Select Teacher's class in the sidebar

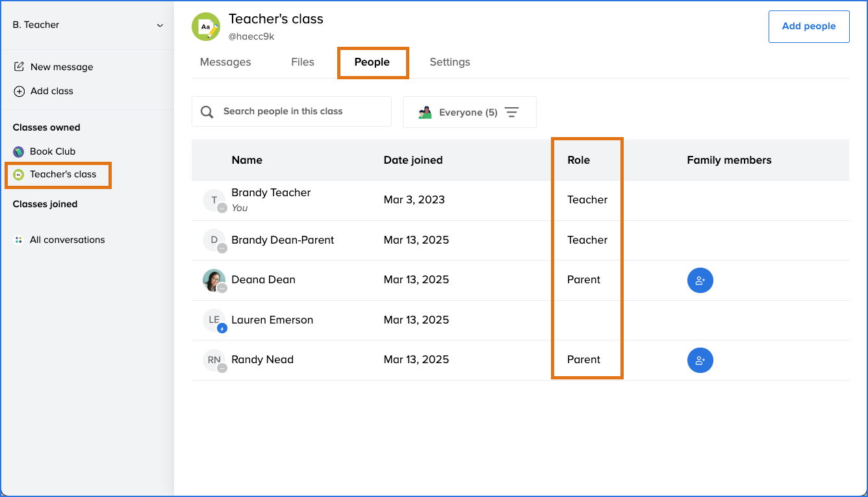tap(62, 174)
